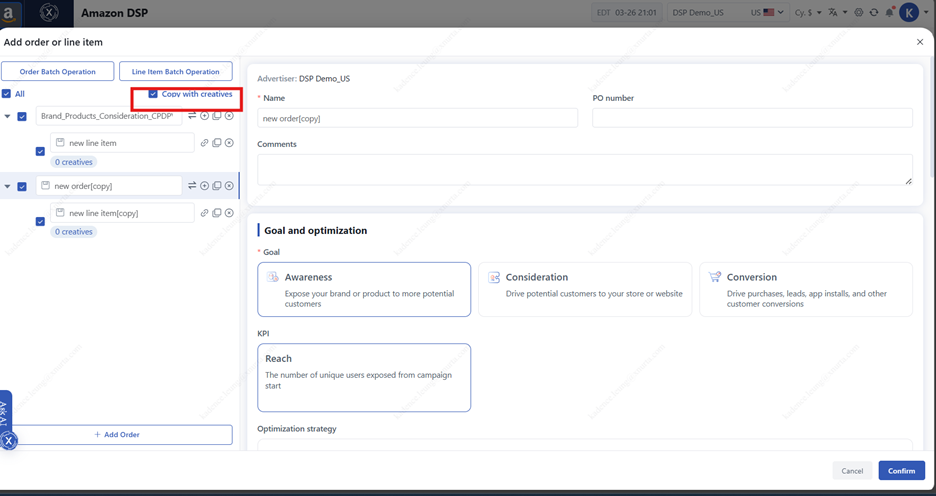Click the Consideration goal icon
This screenshot has width=936, height=496.
coord(494,277)
